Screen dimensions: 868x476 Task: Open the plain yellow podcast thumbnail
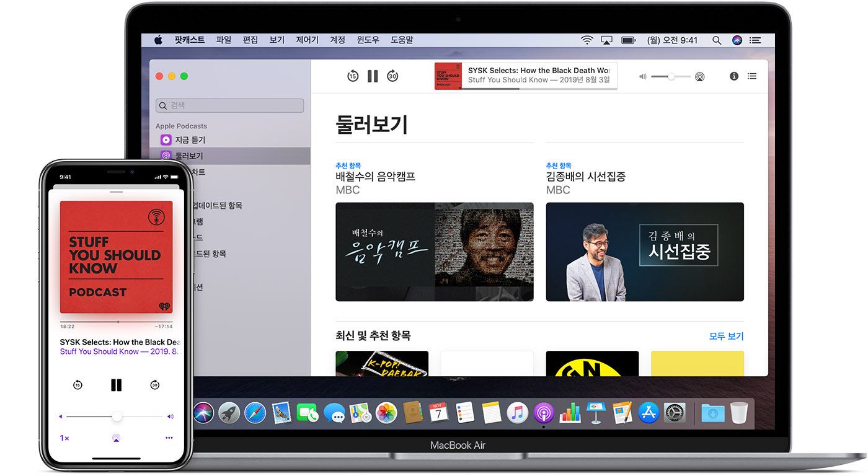[697, 364]
